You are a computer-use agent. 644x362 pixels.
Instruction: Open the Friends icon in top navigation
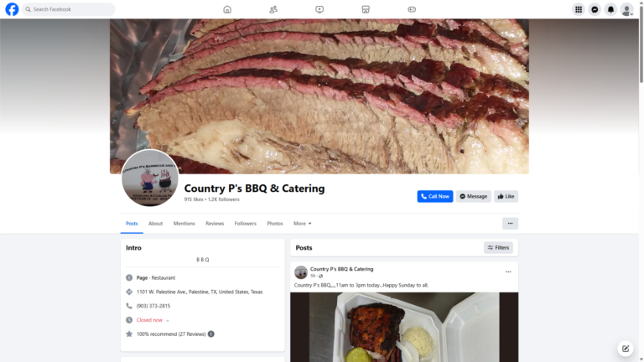tap(273, 9)
